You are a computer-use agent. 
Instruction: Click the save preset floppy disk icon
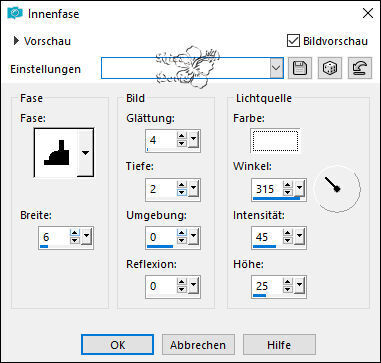point(300,68)
